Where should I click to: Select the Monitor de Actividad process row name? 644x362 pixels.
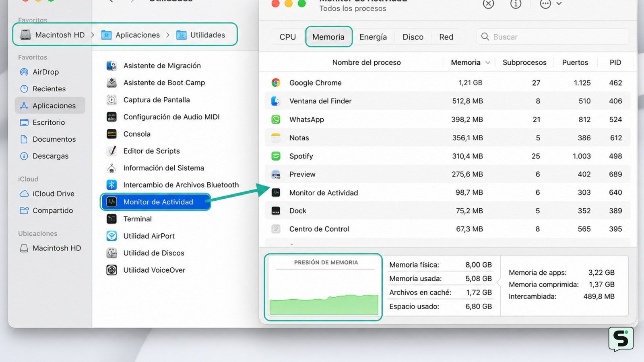[324, 193]
